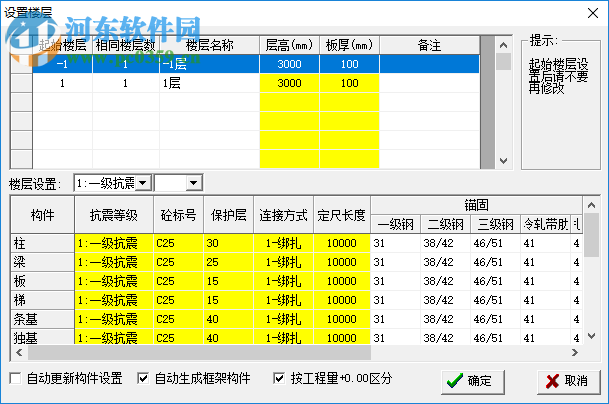
Task: Click the horizontal scrollbar thumb
Action: click(199, 352)
